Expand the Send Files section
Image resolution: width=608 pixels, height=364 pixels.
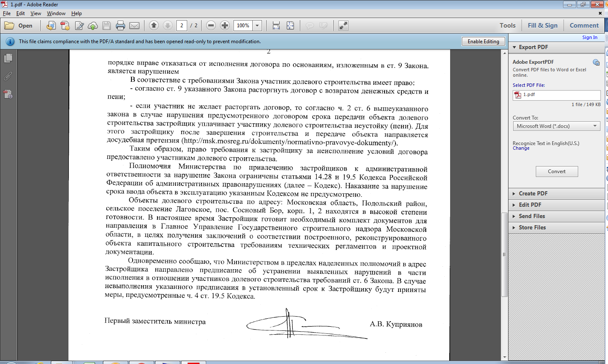pos(532,216)
